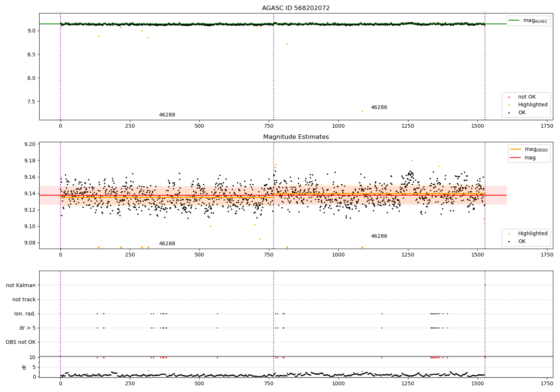Screen dimensions: 560x392
Task: Click the 46286 label in top plot
Action: (379, 107)
